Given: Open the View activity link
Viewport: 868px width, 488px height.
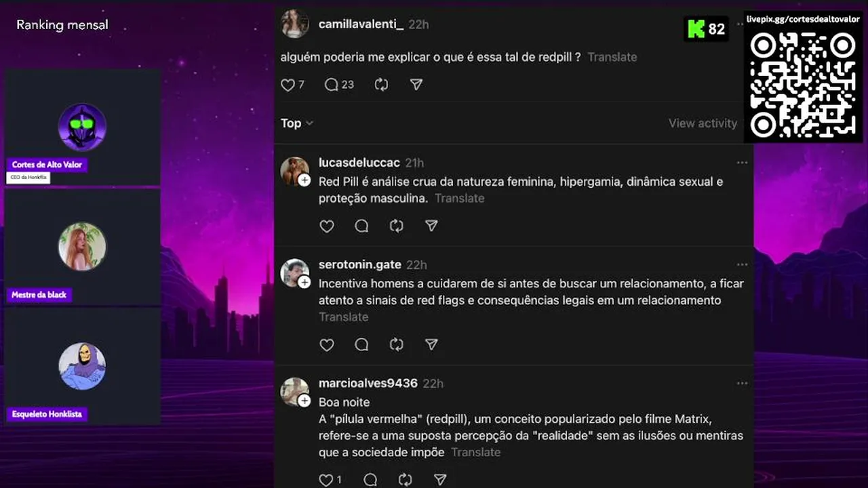Looking at the screenshot, I should click(x=703, y=123).
